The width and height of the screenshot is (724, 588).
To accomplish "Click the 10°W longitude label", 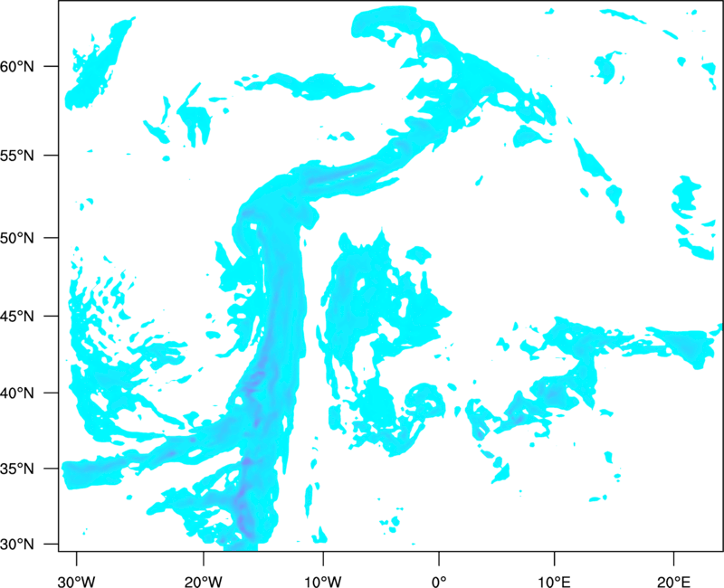I will (323, 582).
